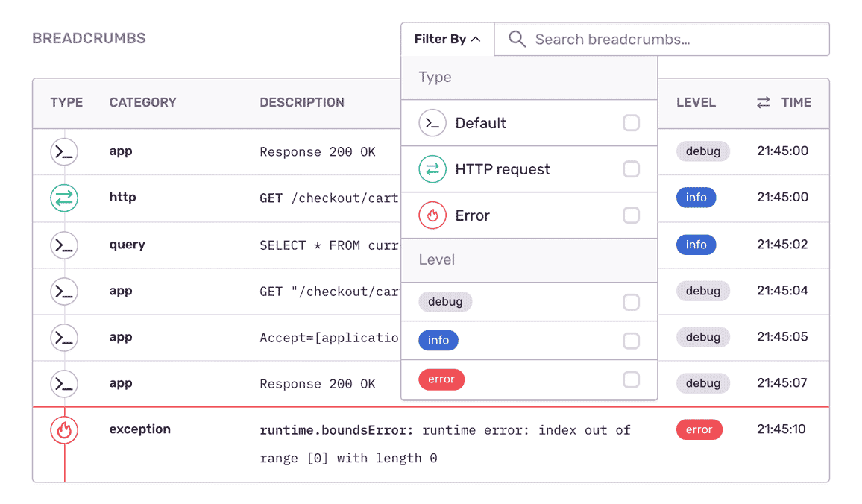The height and width of the screenshot is (504, 862).
Task: Collapse the Filter By dropdown
Action: point(447,40)
